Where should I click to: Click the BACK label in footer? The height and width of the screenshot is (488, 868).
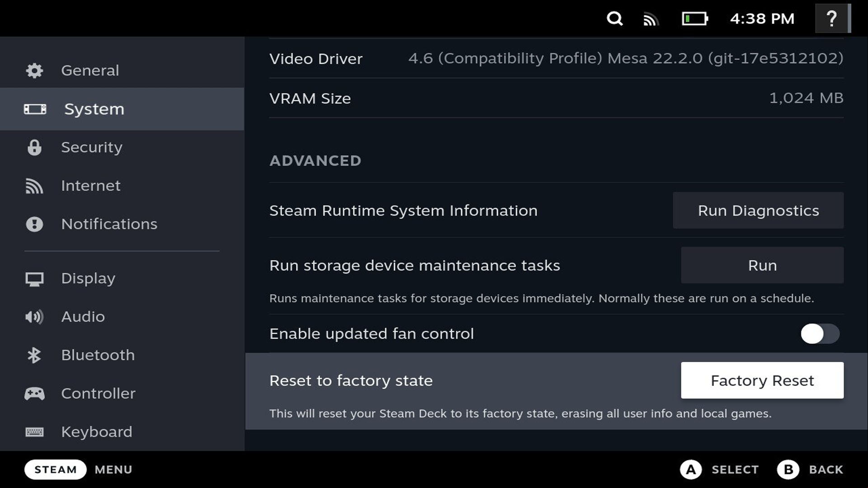[x=826, y=469]
